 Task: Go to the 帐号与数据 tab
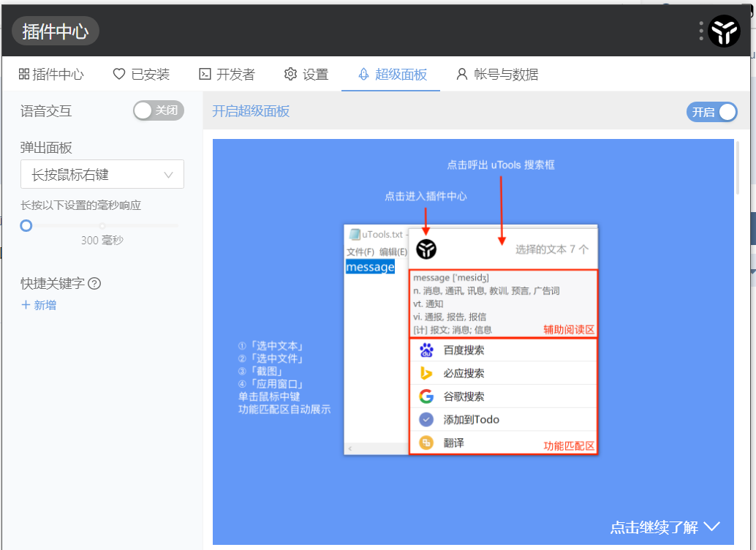pos(497,74)
